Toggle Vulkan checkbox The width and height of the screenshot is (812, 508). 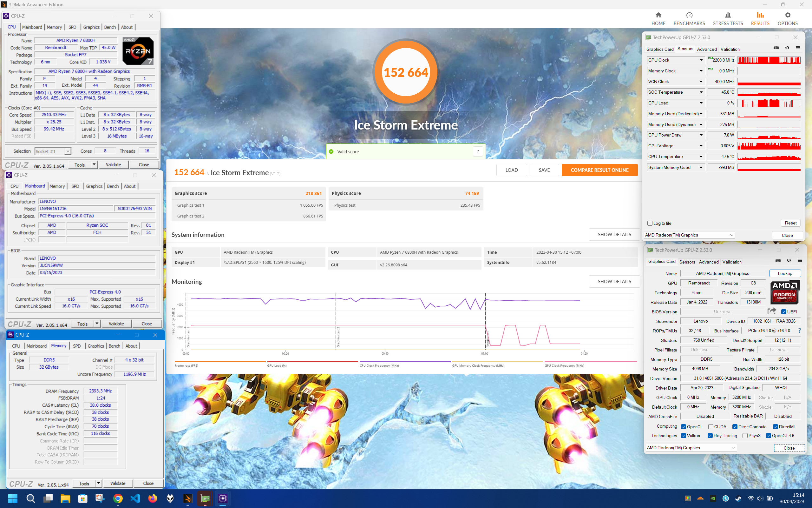point(684,436)
